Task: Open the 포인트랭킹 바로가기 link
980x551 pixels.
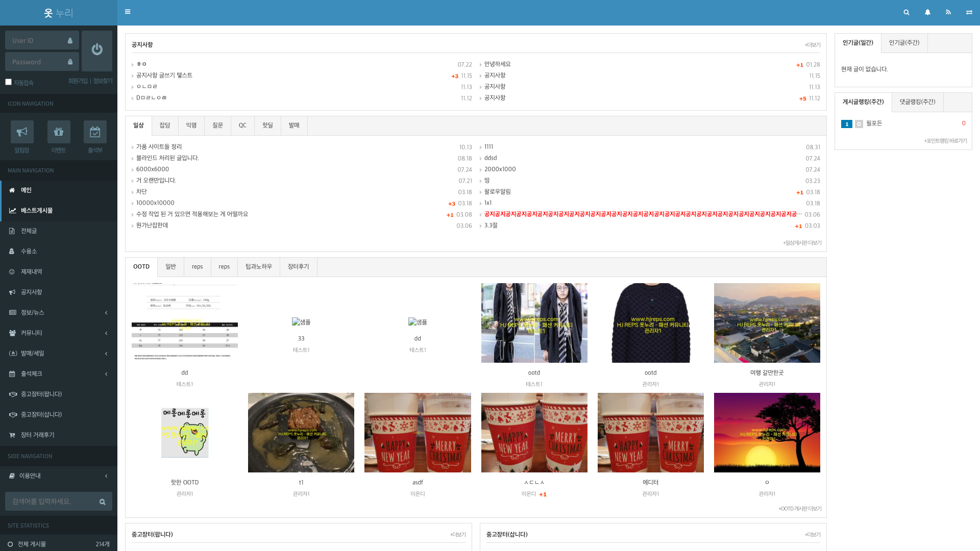Action: tap(945, 141)
